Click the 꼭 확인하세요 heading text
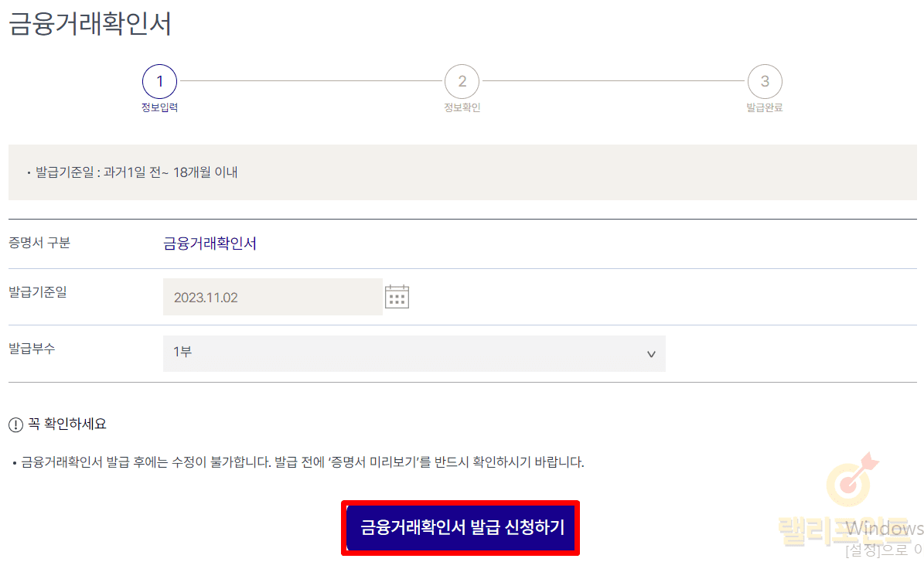Viewport: 924px width, 562px height. 67,424
